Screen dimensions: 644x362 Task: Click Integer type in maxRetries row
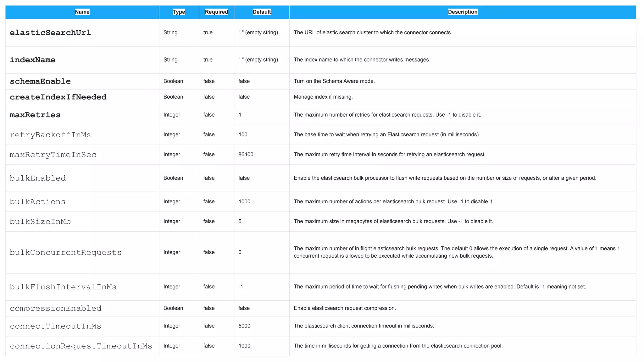pyautogui.click(x=172, y=115)
